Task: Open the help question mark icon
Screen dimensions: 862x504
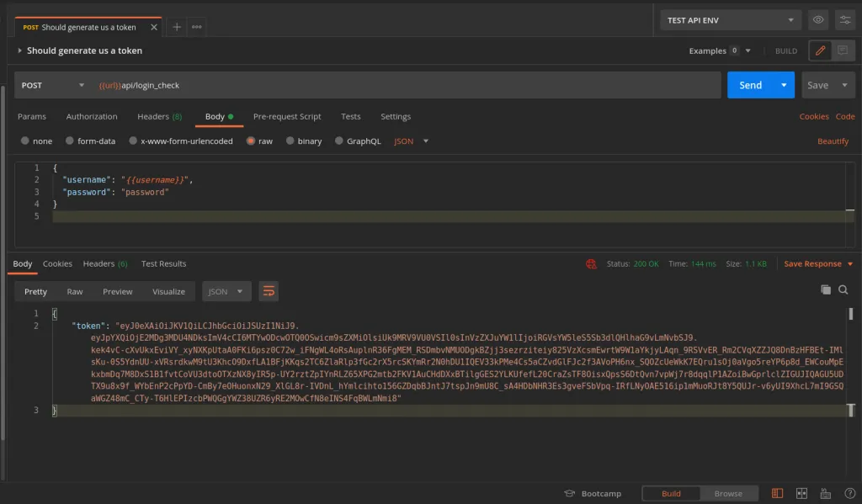Action: tap(848, 493)
